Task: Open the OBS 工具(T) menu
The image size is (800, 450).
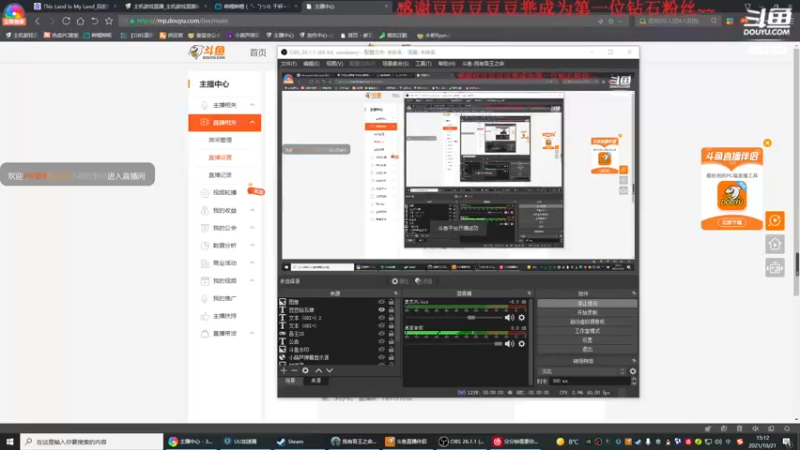Action: (423, 64)
